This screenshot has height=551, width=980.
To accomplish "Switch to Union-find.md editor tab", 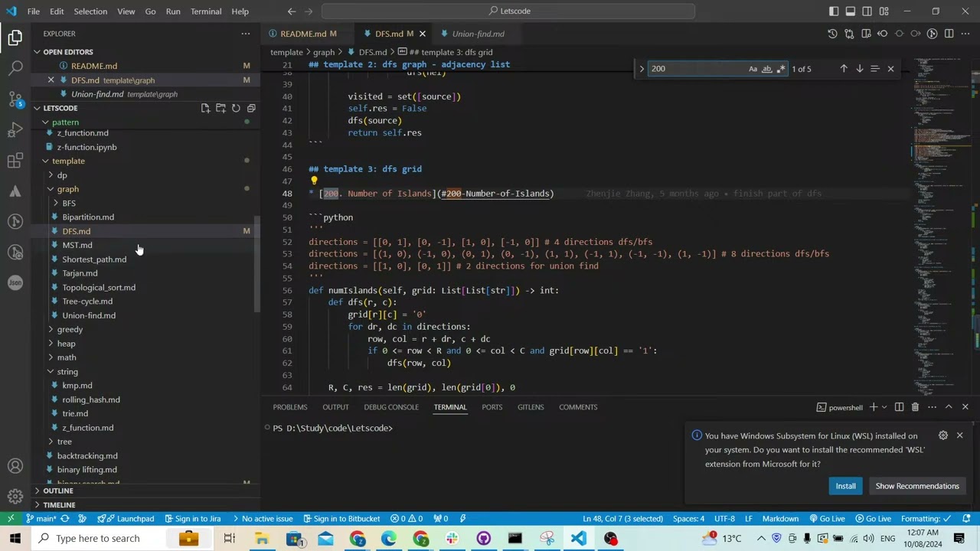I will tap(478, 34).
